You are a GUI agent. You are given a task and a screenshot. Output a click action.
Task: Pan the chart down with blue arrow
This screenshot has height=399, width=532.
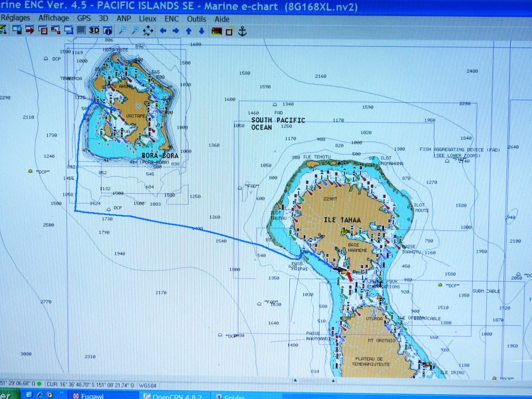click(x=202, y=31)
